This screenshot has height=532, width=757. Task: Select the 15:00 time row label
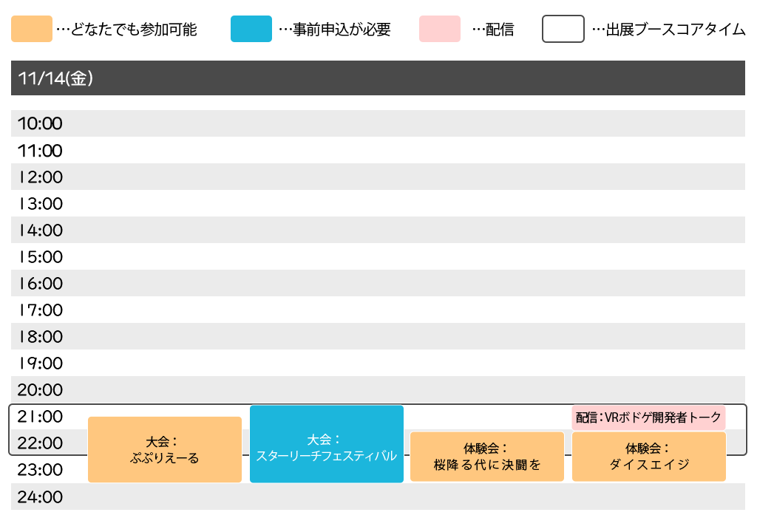[40, 257]
